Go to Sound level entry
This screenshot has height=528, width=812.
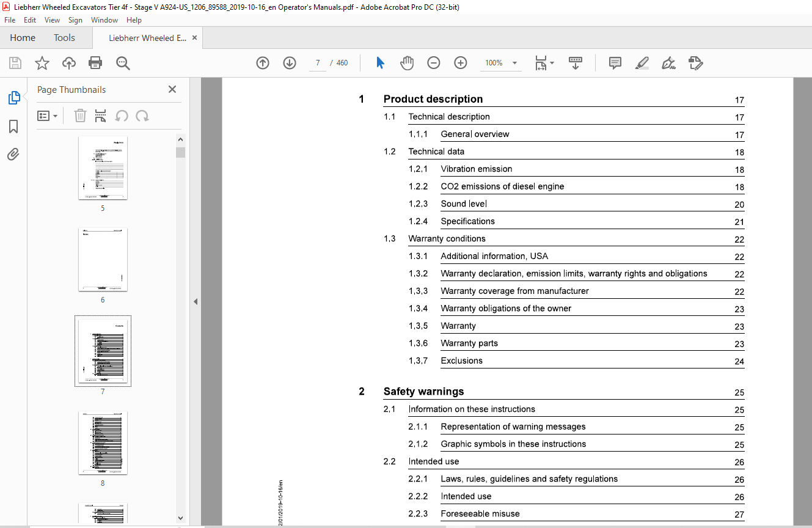point(464,204)
